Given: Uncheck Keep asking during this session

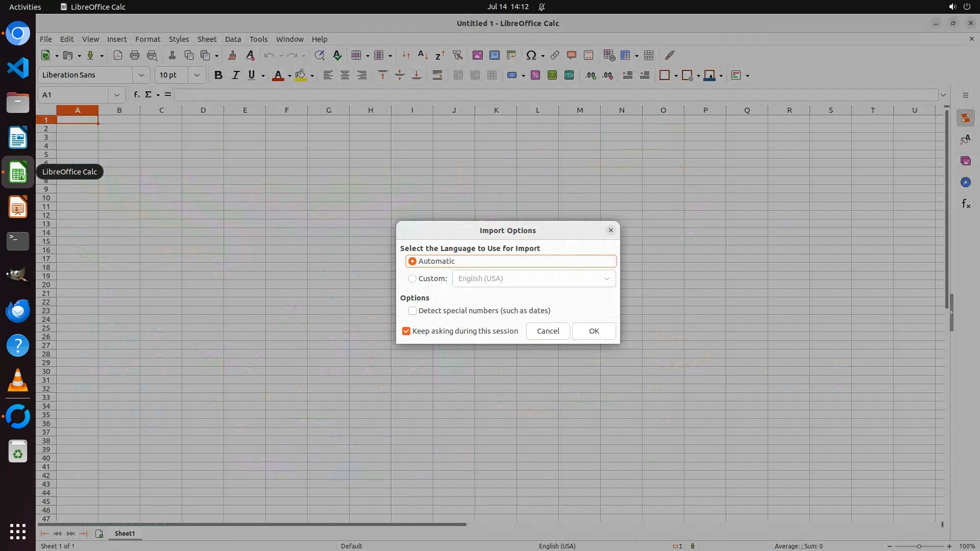Looking at the screenshot, I should click(x=406, y=331).
